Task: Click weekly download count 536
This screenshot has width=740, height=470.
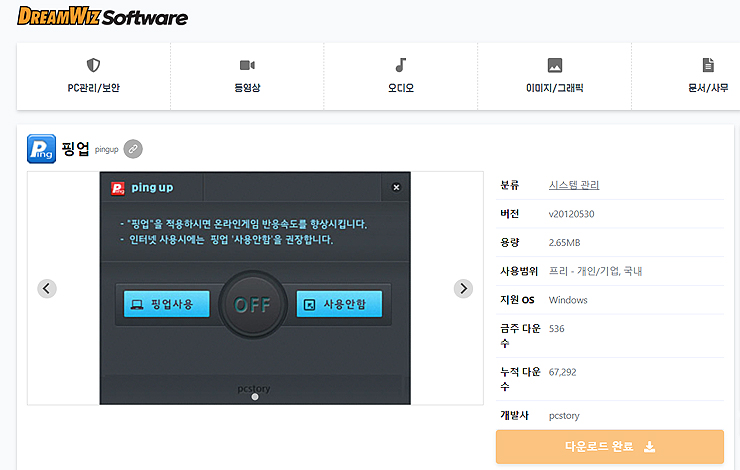Action: (556, 328)
